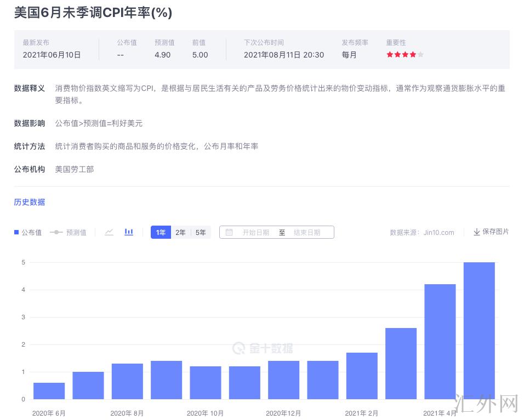The width and height of the screenshot is (524, 420).
Task: Open the 结束日期 end date picker
Action: (x=306, y=232)
